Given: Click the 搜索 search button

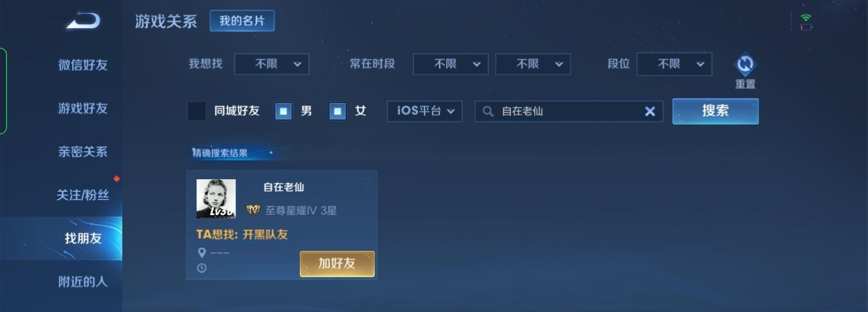Looking at the screenshot, I should [716, 111].
